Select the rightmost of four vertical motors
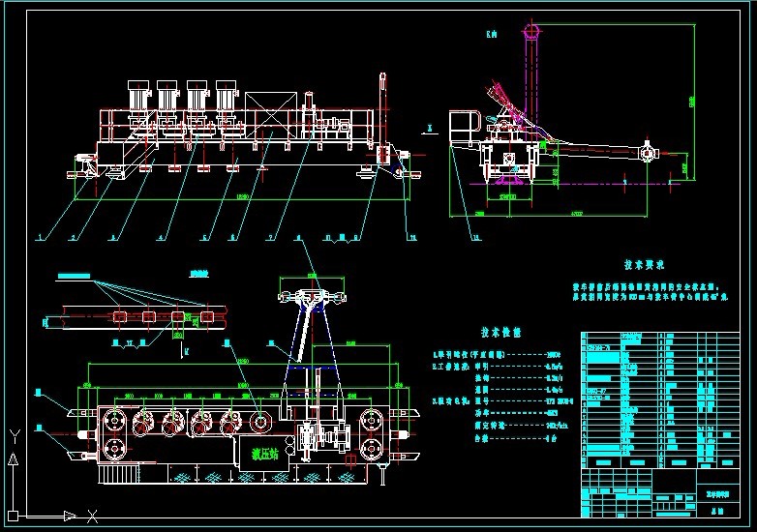Viewport: 757px width, 532px height. pos(227,97)
